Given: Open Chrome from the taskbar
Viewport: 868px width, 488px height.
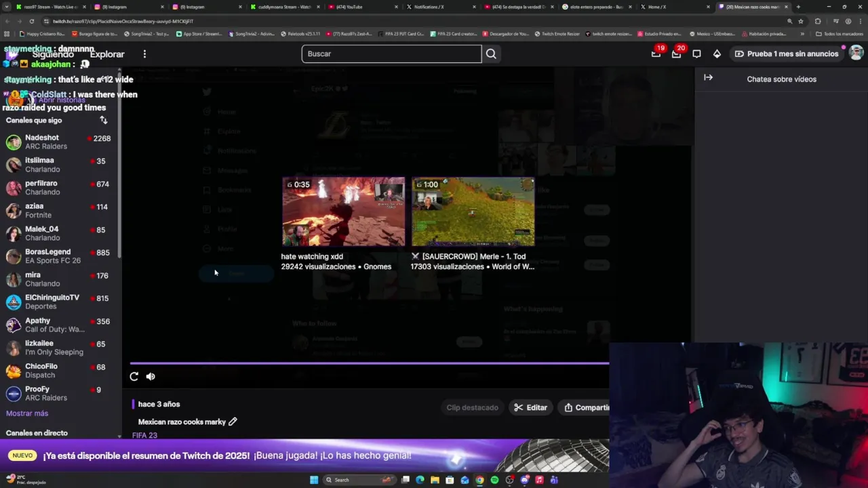Looking at the screenshot, I should (479, 480).
